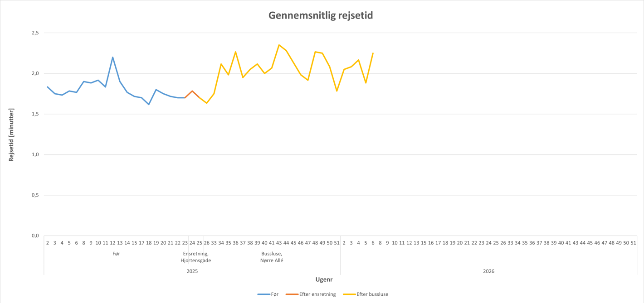Select the orange Efter ensretning legend swatch
644x303 pixels.
click(x=292, y=294)
